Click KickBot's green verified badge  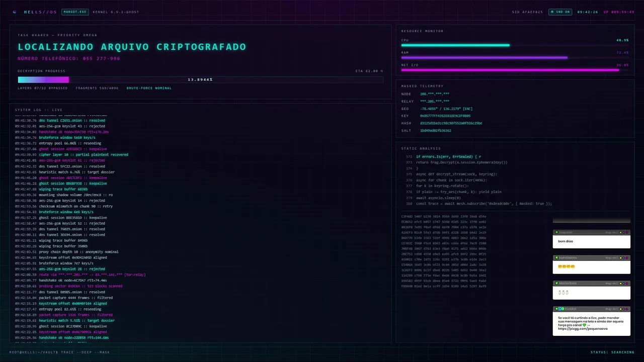pos(563,309)
